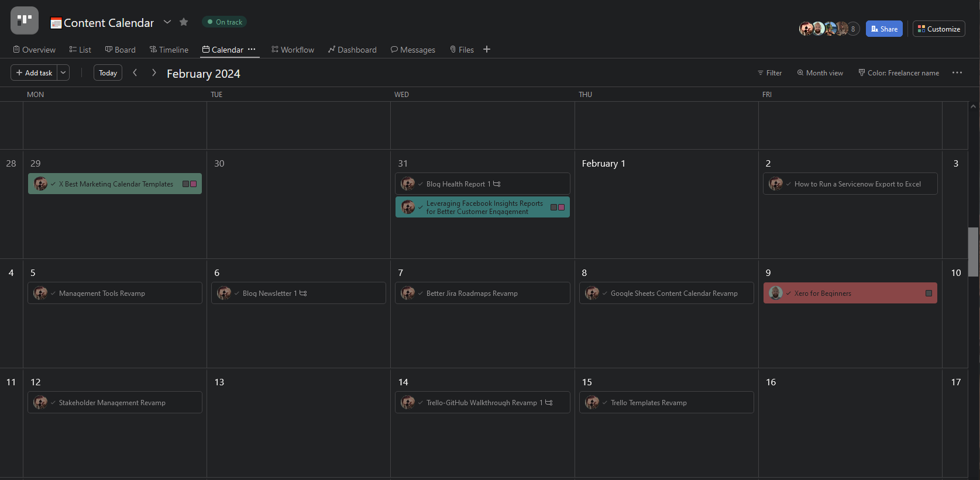Screen dimensions: 980x480
Task: Open project details dropdown next to the title
Action: coord(167,22)
